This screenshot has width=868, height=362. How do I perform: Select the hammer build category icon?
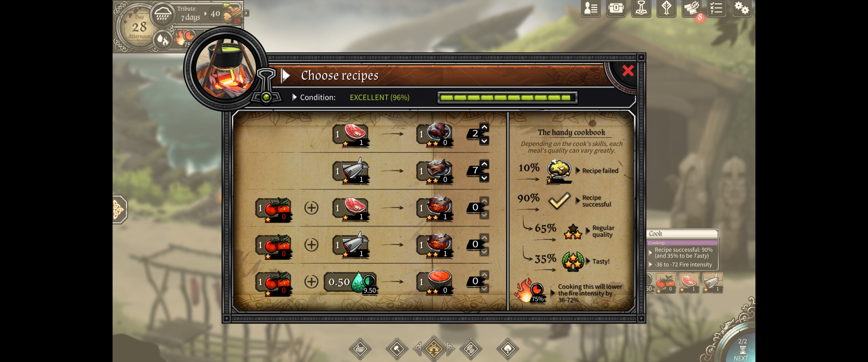pos(397,349)
